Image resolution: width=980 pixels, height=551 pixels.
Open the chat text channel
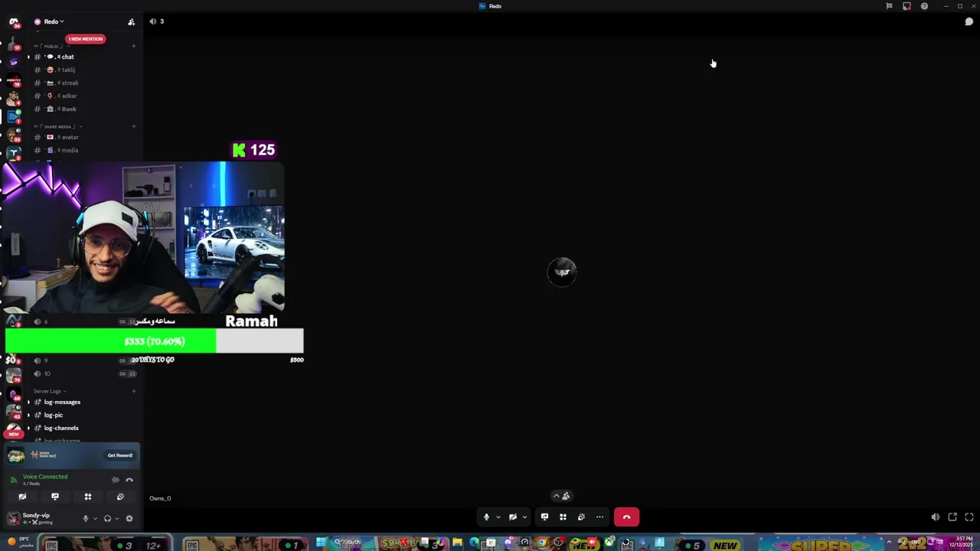83,57
